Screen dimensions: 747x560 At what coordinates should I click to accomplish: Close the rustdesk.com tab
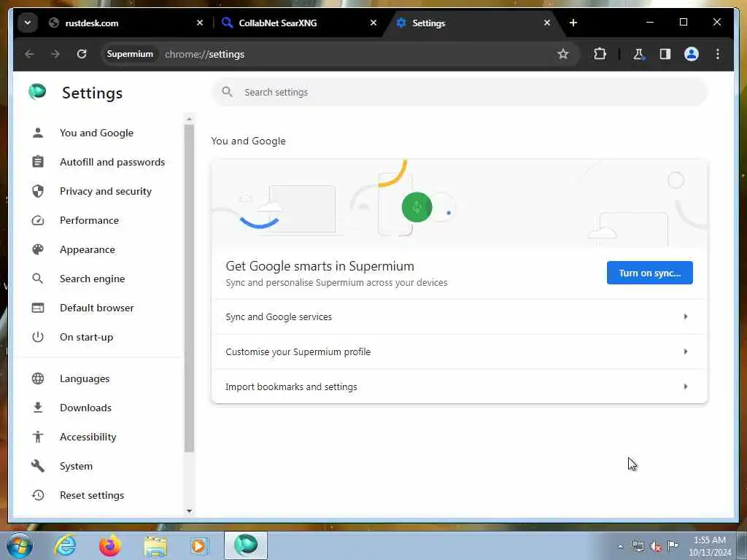click(x=200, y=23)
